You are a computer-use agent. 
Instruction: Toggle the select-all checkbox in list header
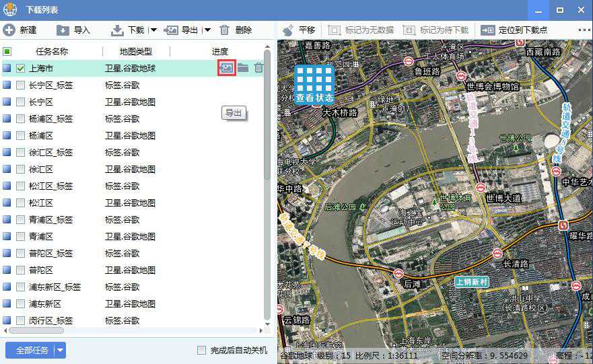click(x=7, y=51)
